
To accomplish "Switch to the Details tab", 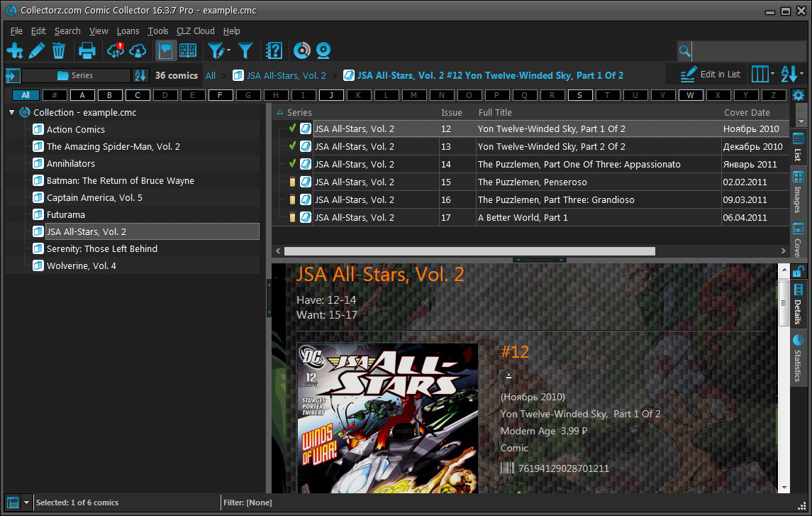I will pos(798,304).
